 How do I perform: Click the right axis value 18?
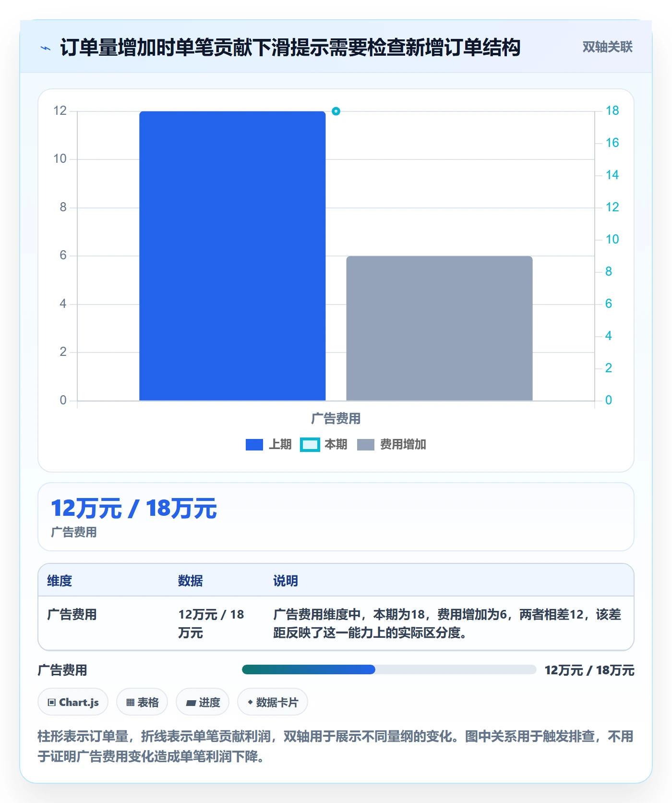click(612, 111)
